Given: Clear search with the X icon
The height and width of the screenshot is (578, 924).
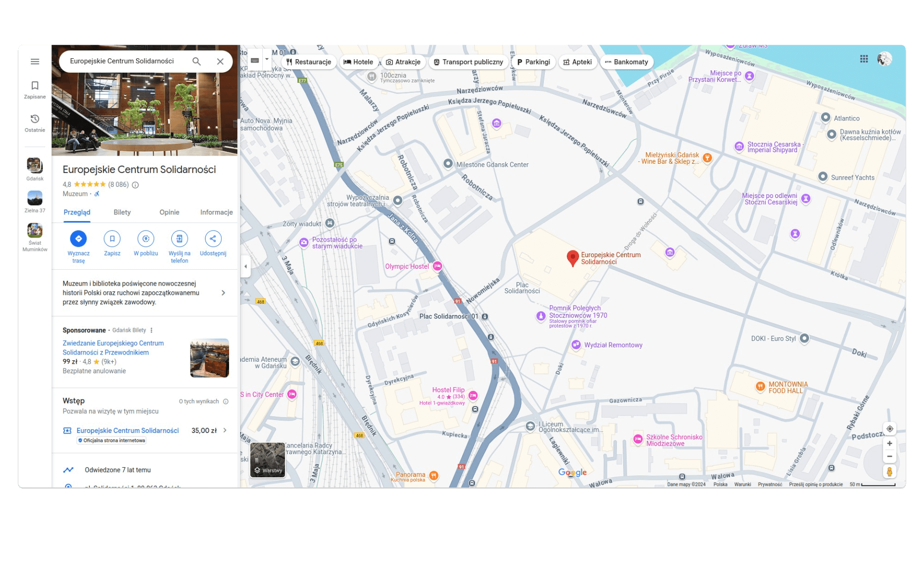Looking at the screenshot, I should click(x=220, y=61).
